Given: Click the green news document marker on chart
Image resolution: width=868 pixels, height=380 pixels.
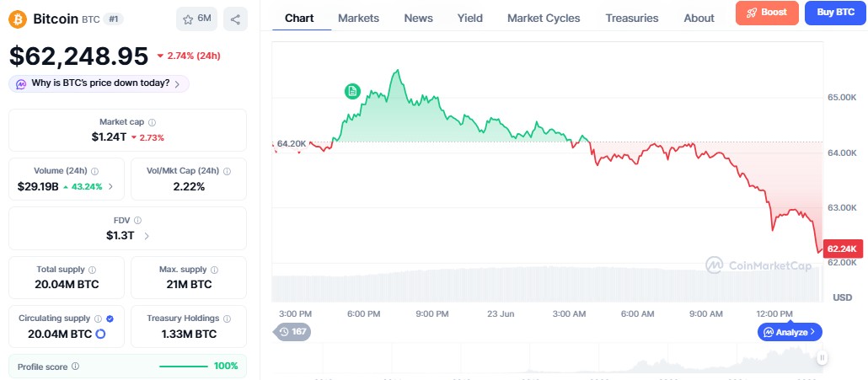Looking at the screenshot, I should (x=352, y=91).
